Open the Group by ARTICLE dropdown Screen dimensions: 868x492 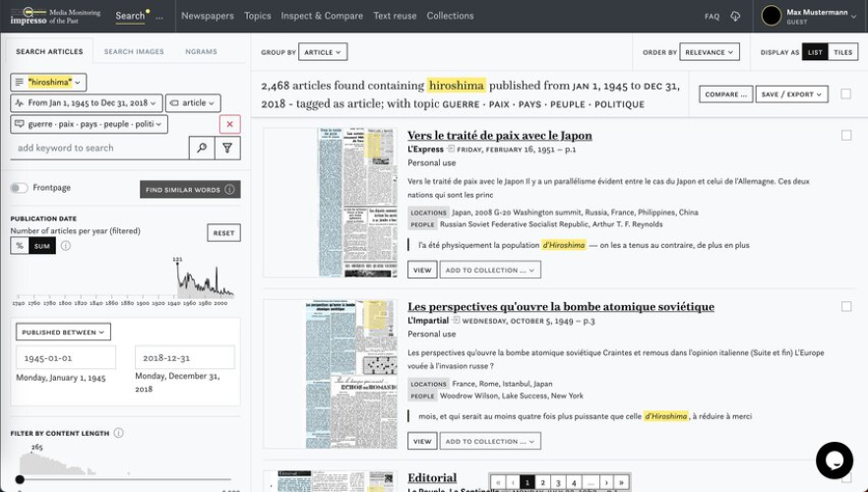[x=323, y=52]
